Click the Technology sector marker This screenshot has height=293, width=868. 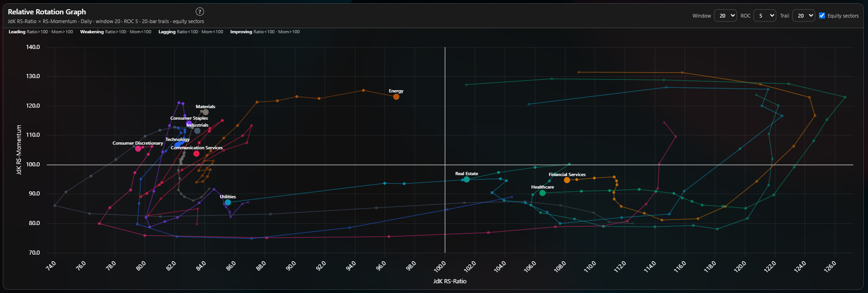click(177, 145)
